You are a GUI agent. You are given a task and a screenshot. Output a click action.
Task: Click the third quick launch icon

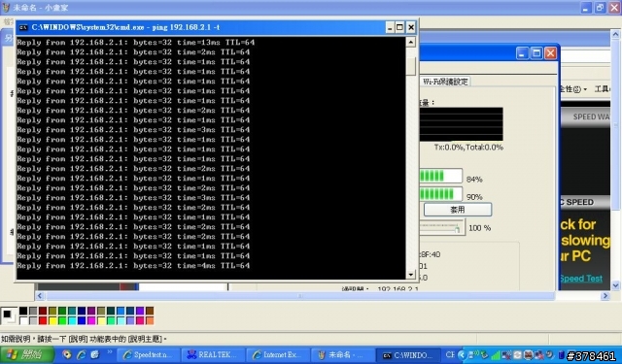[x=95, y=354]
